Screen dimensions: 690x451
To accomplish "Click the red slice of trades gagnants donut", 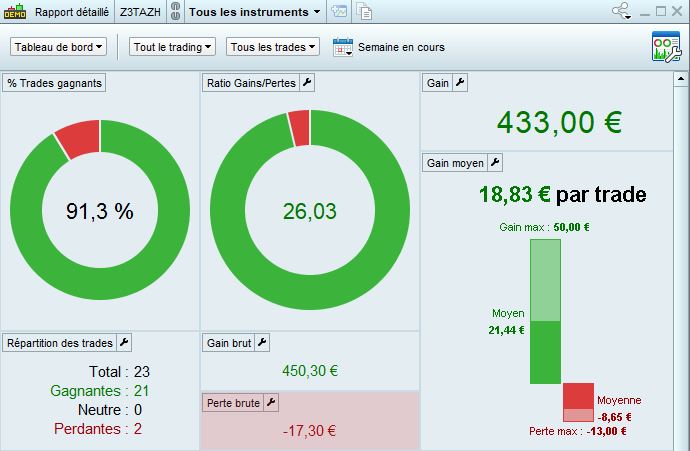I will pos(80,138).
